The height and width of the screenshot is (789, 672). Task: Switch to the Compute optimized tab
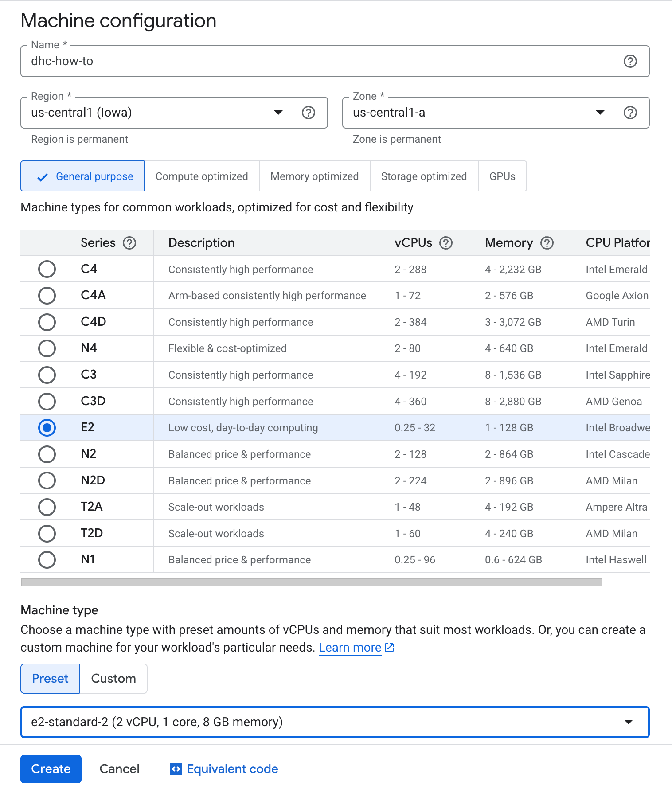coord(202,176)
